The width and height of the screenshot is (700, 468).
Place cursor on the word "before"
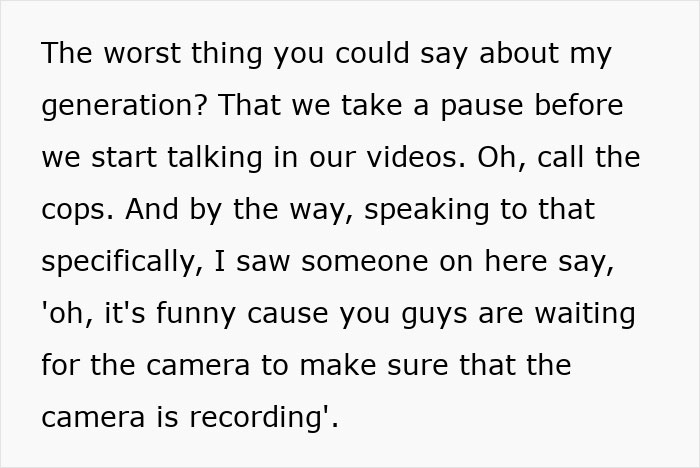579,105
